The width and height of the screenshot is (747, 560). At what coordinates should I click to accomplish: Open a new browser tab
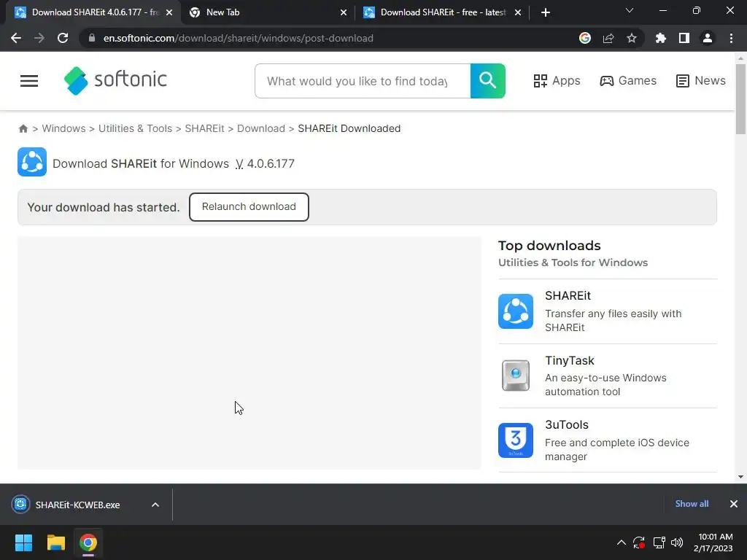point(546,12)
